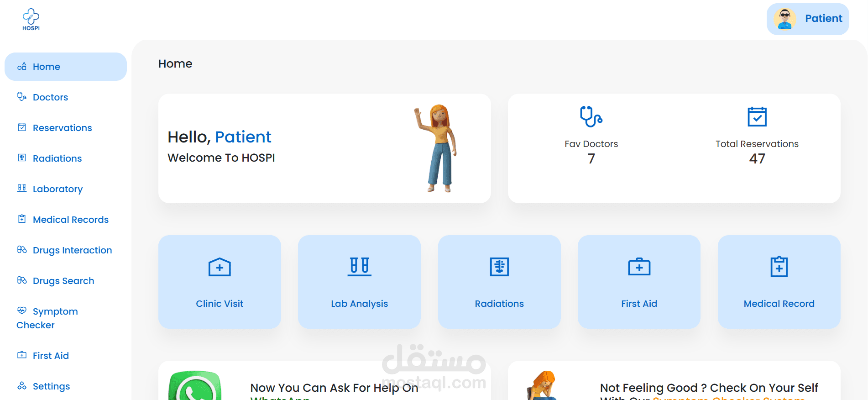The width and height of the screenshot is (868, 400).
Task: Go to Home in the sidebar
Action: 66,67
